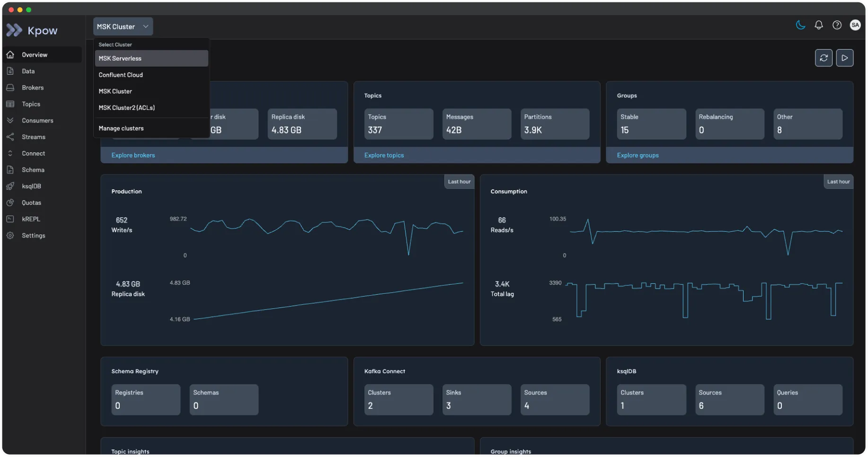Click the 3.4K Total lag value
This screenshot has height=457, width=868.
pos(502,284)
